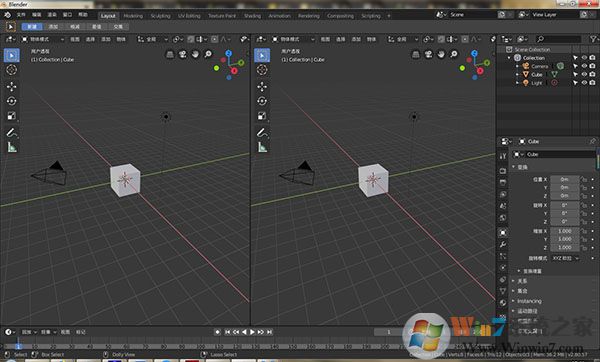
Task: Select the Move tool in left viewport
Action: coord(11,86)
